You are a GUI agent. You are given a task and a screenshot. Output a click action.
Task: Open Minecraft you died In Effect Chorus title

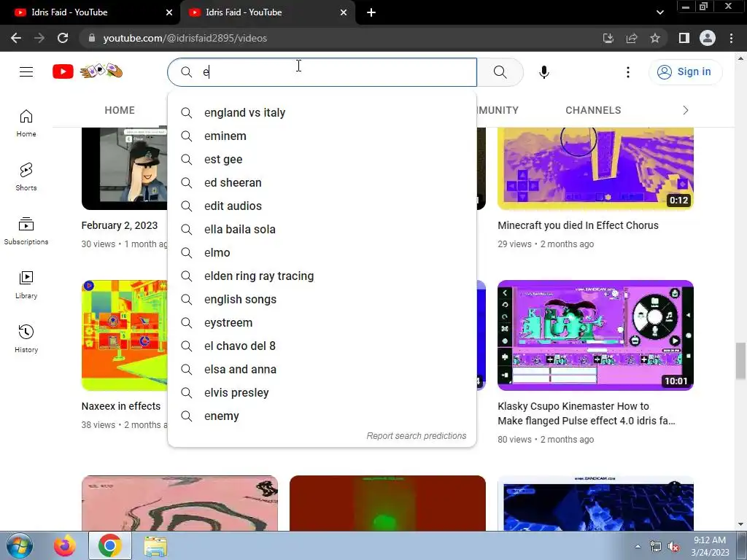click(x=578, y=225)
